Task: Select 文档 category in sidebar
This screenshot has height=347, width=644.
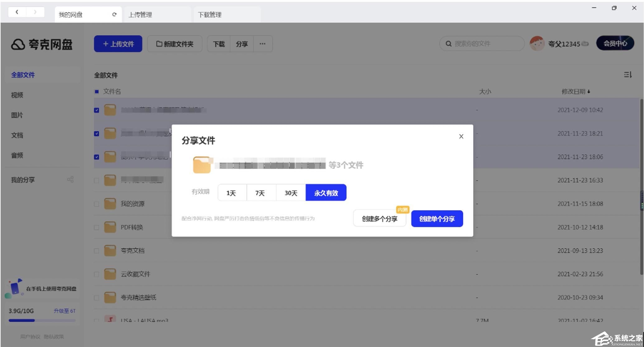Action: click(x=17, y=135)
